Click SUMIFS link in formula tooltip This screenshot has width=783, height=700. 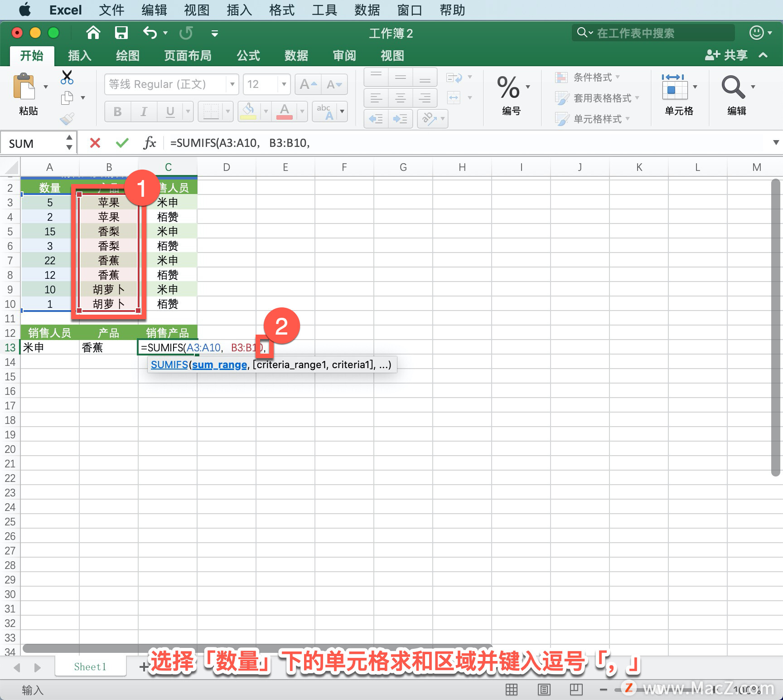coord(169,365)
